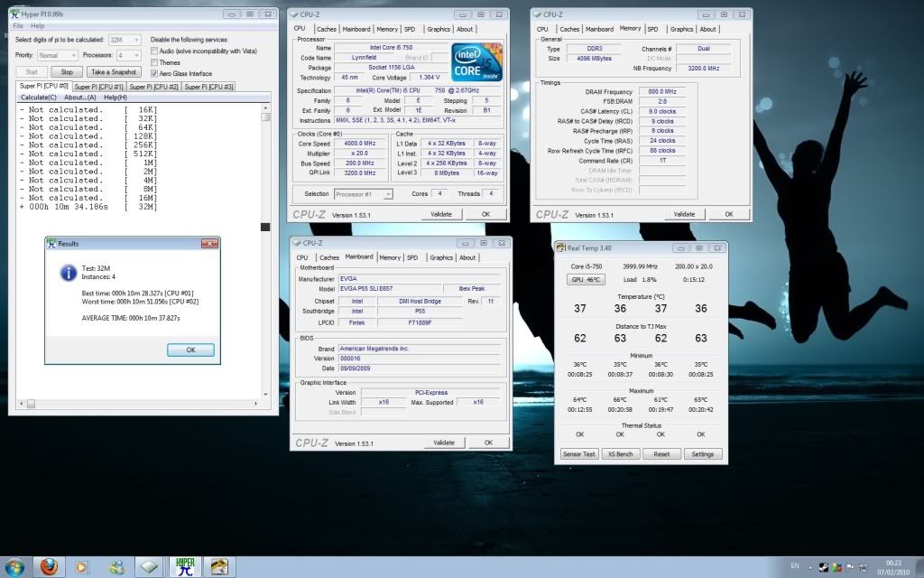Click the Take a Snapshot button

pyautogui.click(x=113, y=71)
